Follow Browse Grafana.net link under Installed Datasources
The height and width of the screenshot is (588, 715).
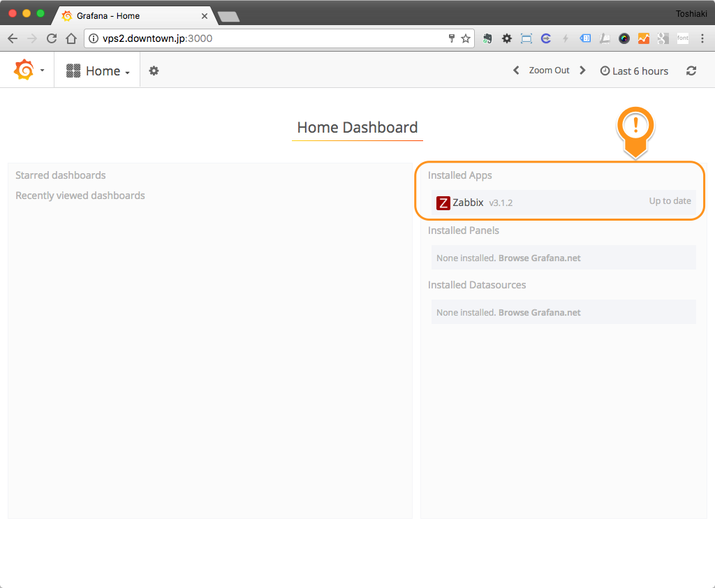coord(540,312)
